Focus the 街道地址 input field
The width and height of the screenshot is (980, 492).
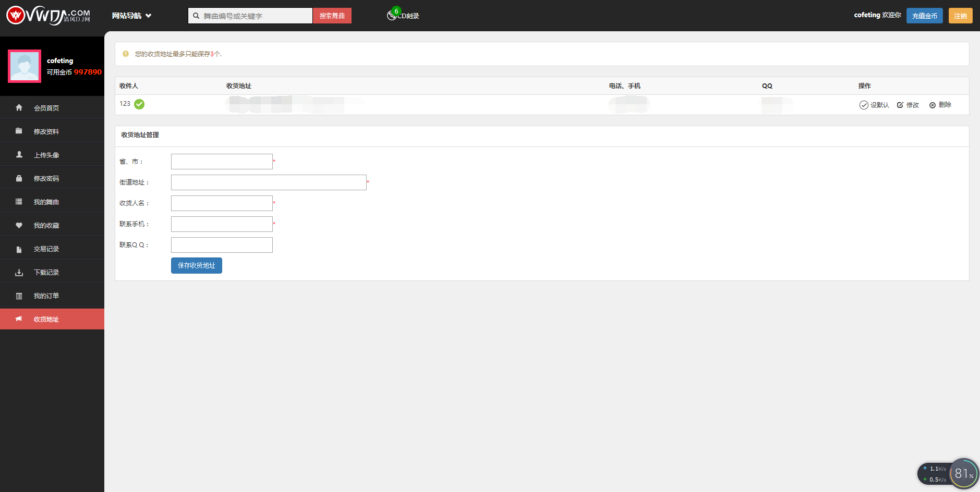coord(269,182)
